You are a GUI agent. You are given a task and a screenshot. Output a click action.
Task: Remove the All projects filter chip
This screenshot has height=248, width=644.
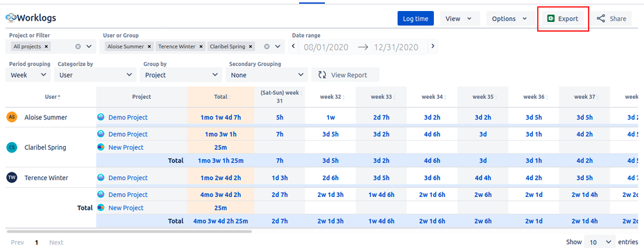(x=46, y=46)
